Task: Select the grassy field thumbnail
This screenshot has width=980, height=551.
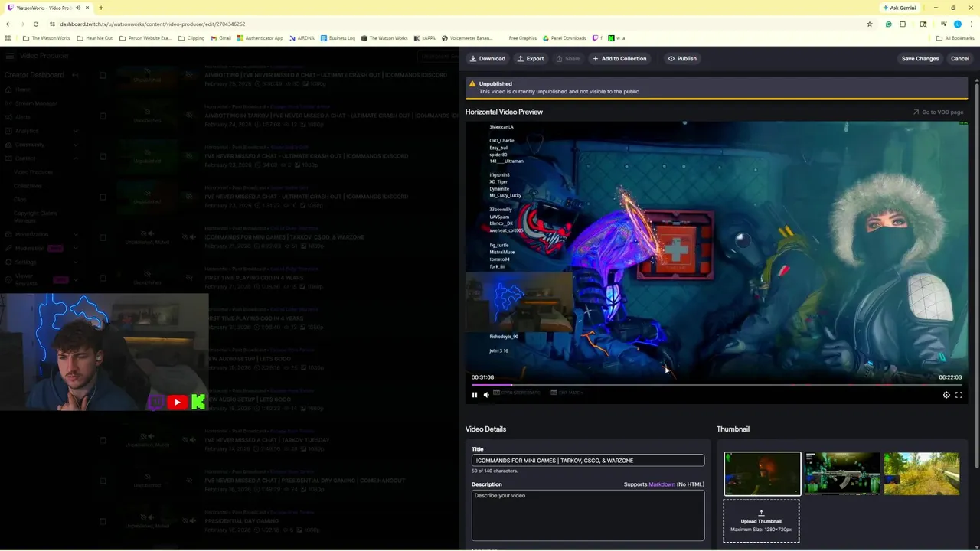Action: 922,474
